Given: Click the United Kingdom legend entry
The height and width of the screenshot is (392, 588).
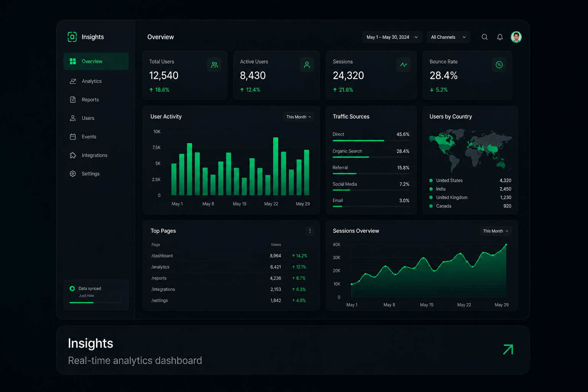Looking at the screenshot, I should click(x=470, y=198).
